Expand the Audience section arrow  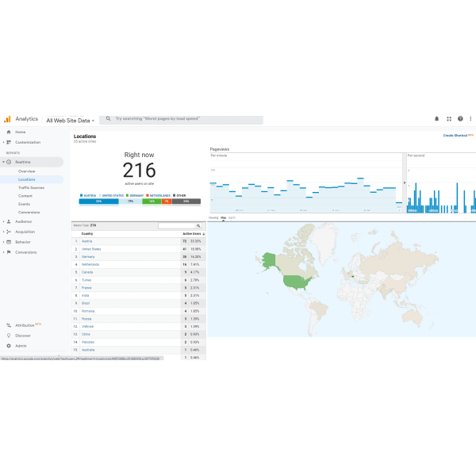[3, 221]
